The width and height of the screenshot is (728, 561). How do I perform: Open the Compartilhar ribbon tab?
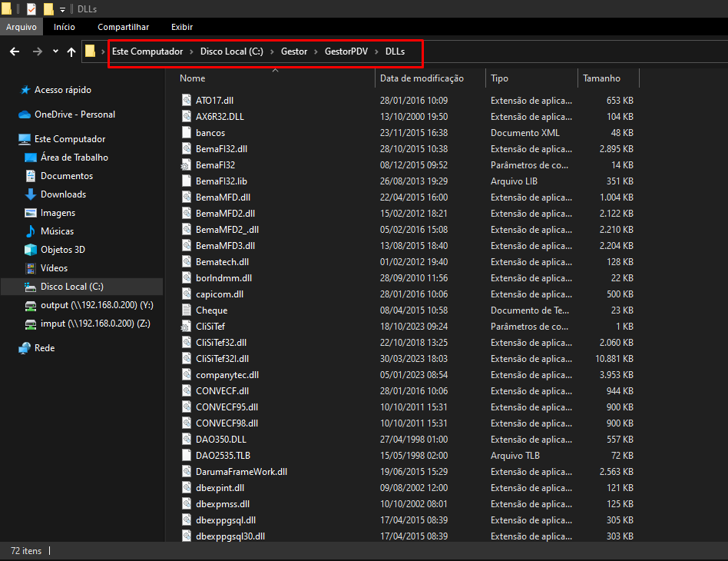(123, 27)
